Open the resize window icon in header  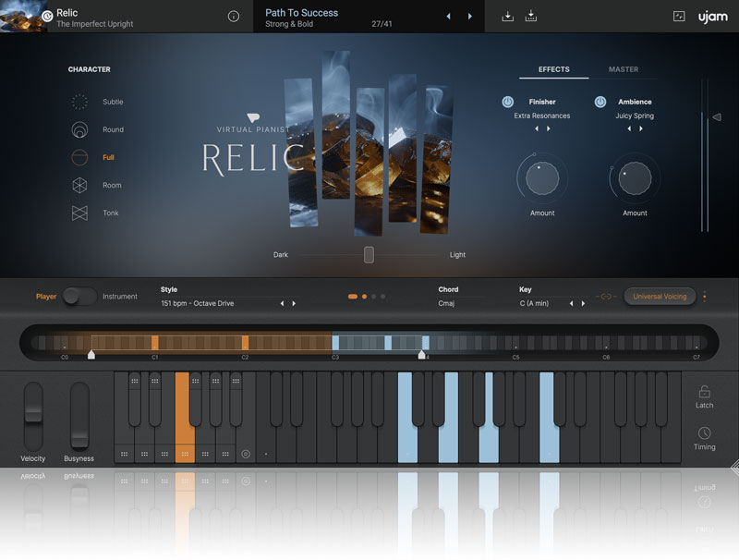click(679, 17)
